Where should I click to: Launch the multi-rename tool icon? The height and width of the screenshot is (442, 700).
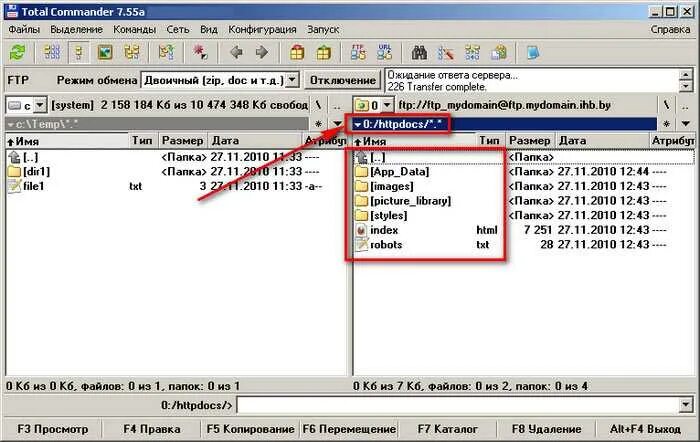pyautogui.click(x=446, y=53)
